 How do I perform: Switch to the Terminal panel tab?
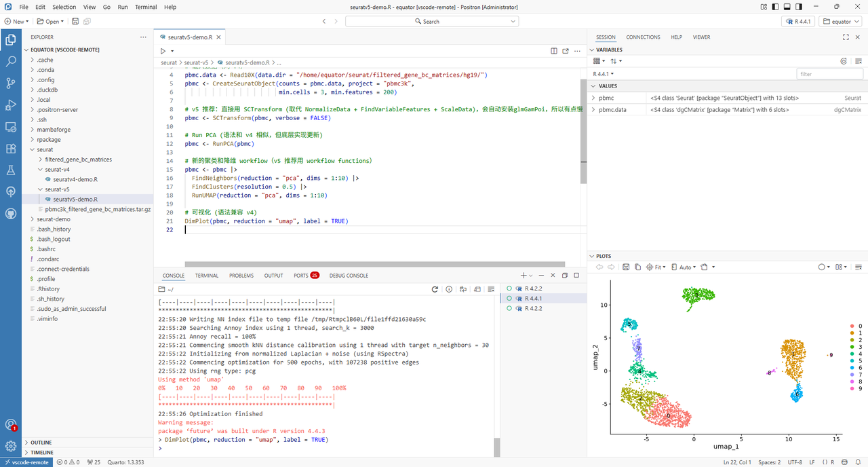[207, 276]
